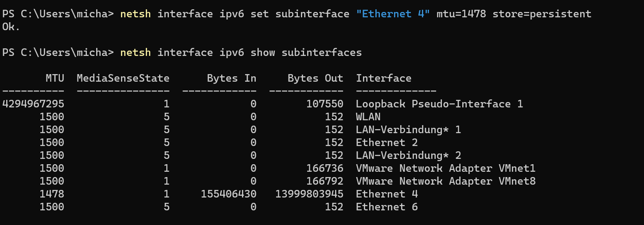Select the Bytes Out column header
644x225 pixels.
tap(315, 79)
